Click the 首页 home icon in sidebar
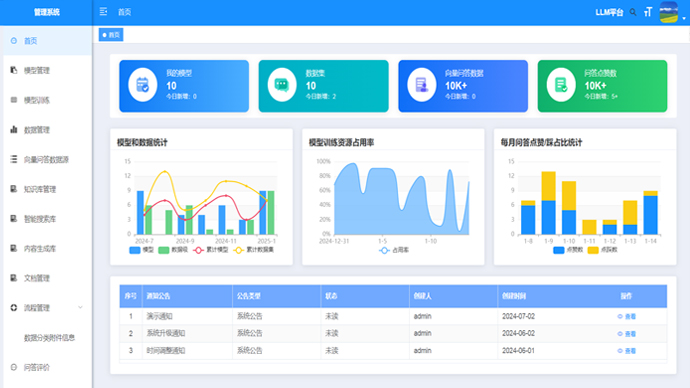Screen dimensions: 690x388 pos(14,41)
